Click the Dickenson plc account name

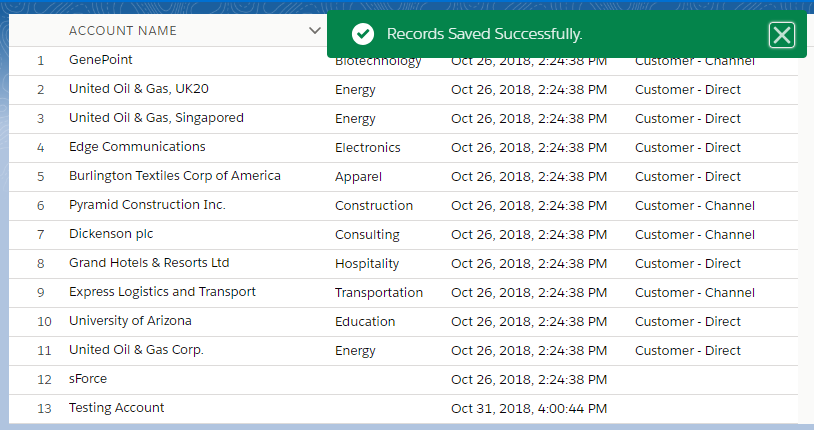point(111,234)
